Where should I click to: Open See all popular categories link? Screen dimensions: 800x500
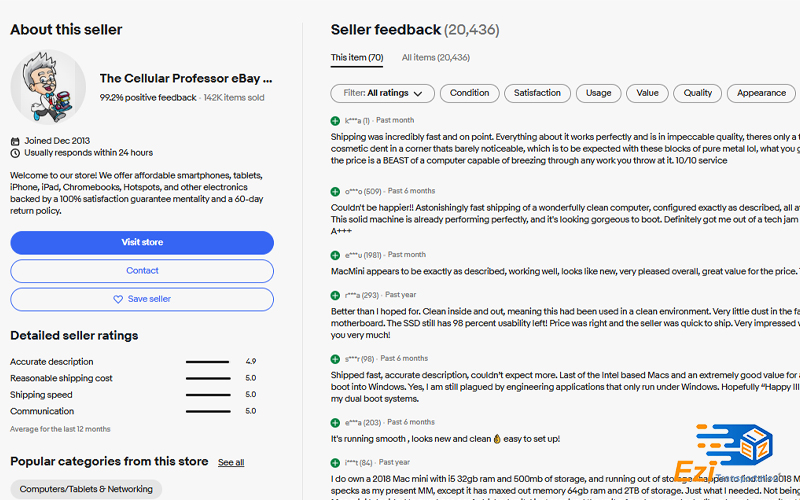(231, 462)
